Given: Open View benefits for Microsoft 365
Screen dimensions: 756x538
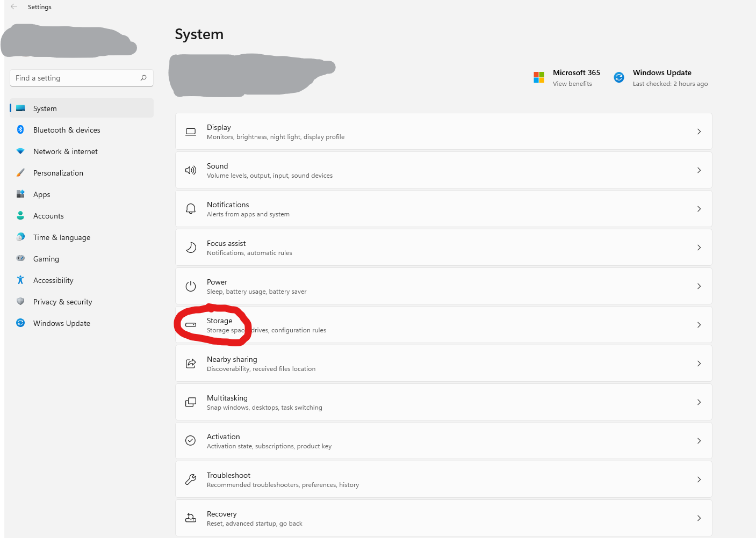Looking at the screenshot, I should 572,84.
